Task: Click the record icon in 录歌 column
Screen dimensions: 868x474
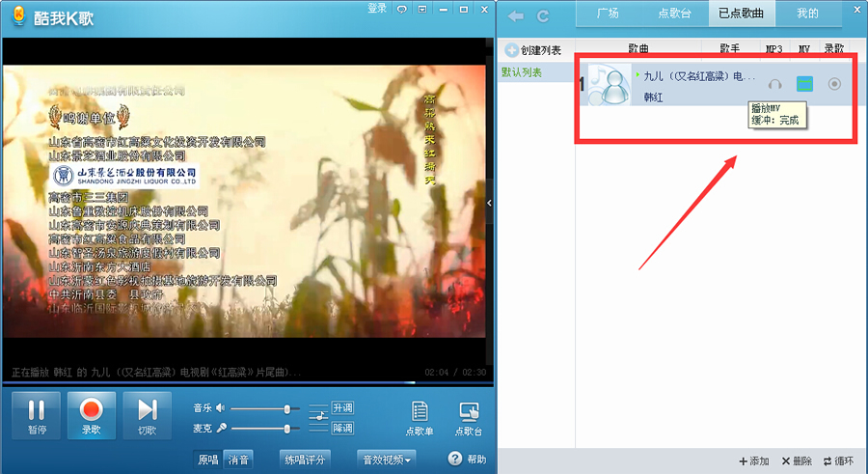Action: [834, 85]
